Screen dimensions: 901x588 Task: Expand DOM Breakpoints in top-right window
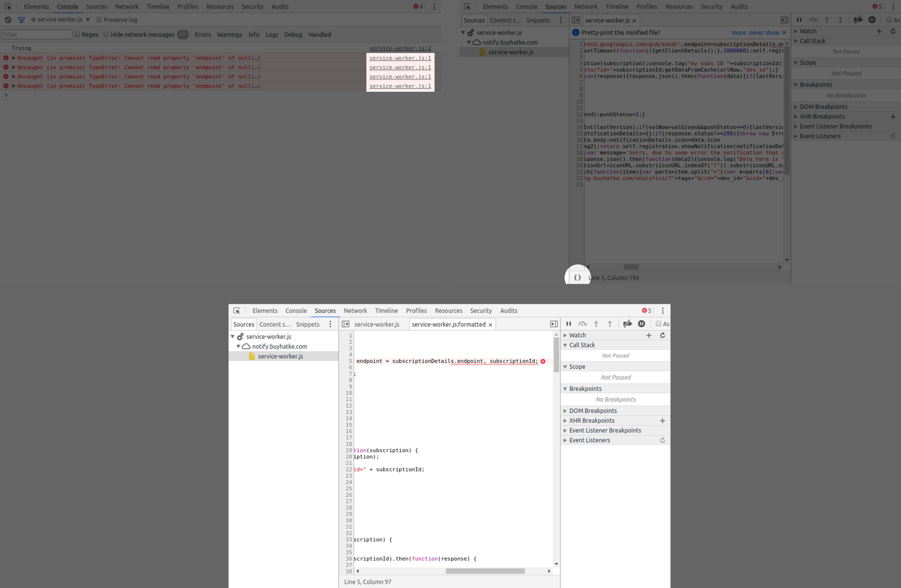pyautogui.click(x=796, y=107)
